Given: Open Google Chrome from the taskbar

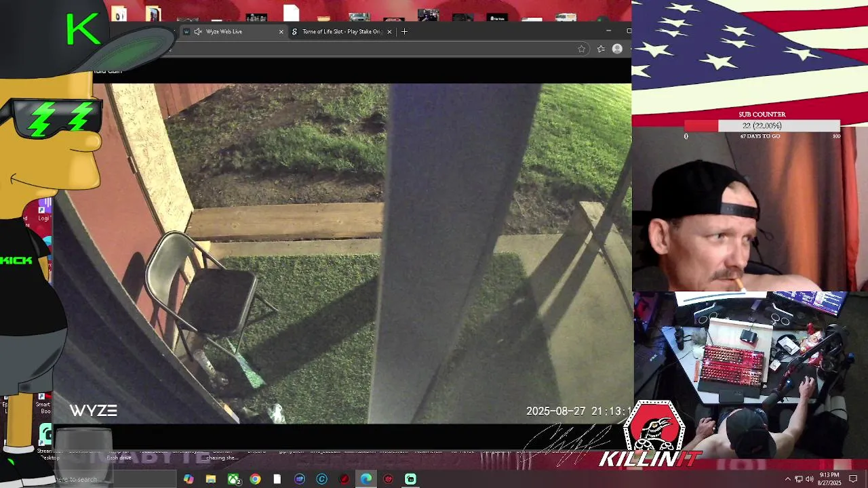Looking at the screenshot, I should [x=255, y=479].
